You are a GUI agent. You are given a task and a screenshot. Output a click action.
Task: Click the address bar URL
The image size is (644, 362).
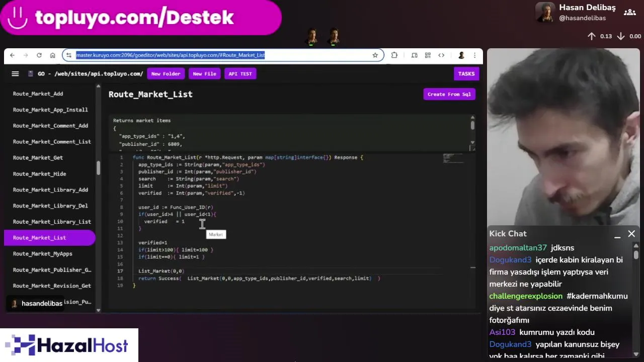tap(170, 55)
